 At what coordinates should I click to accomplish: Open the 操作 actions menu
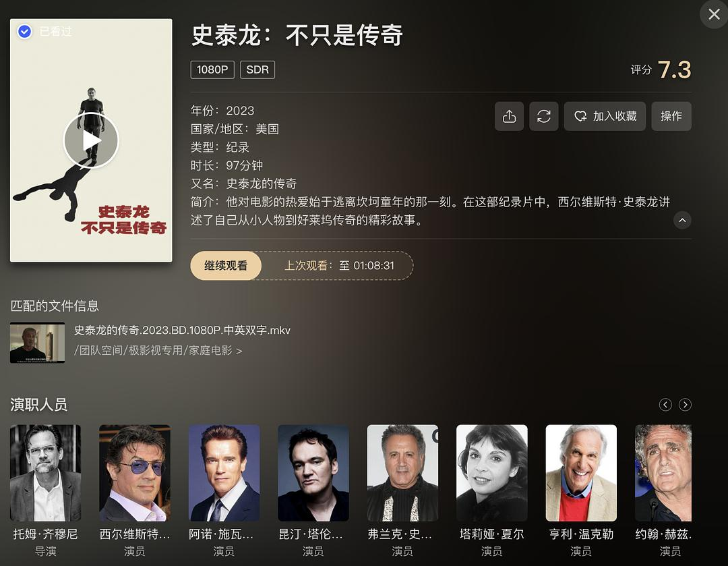(671, 116)
